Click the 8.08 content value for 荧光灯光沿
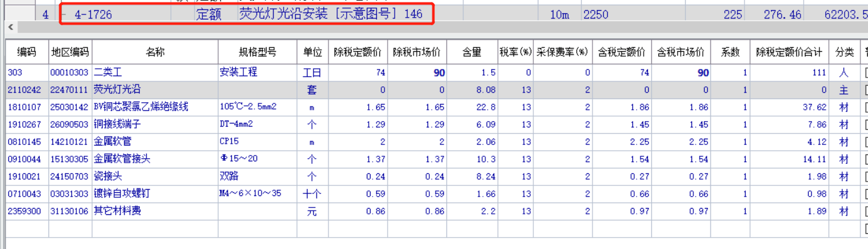The image size is (868, 249). (472, 90)
